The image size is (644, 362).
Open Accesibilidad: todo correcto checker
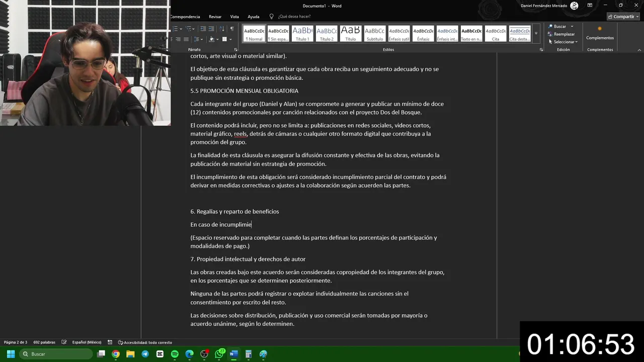point(145,342)
